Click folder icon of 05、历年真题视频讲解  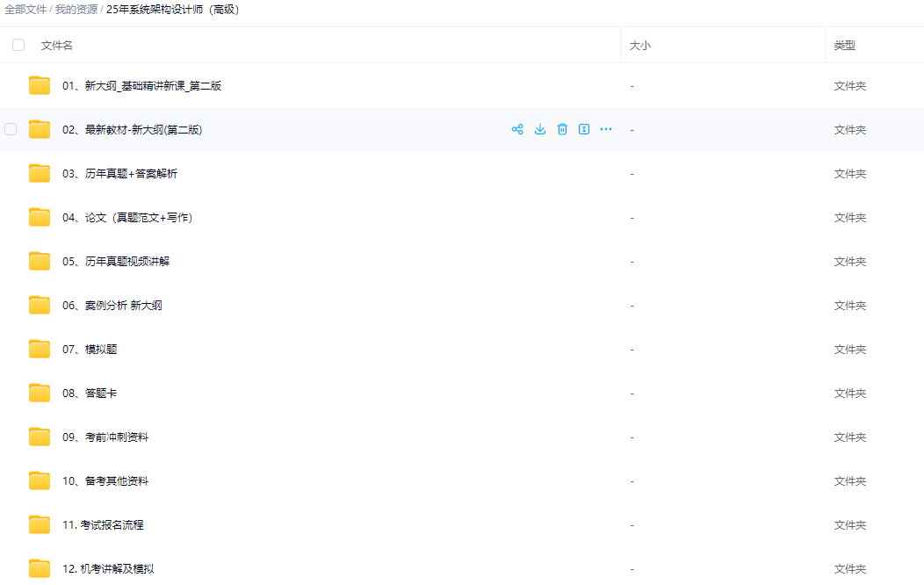click(x=40, y=261)
